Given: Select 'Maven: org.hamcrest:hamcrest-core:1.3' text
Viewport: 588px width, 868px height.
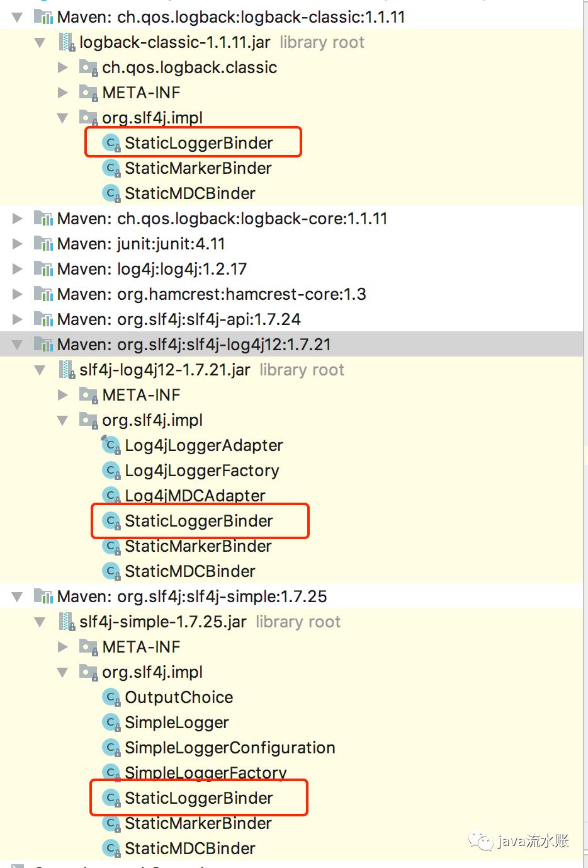Looking at the screenshot, I should pyautogui.click(x=212, y=294).
